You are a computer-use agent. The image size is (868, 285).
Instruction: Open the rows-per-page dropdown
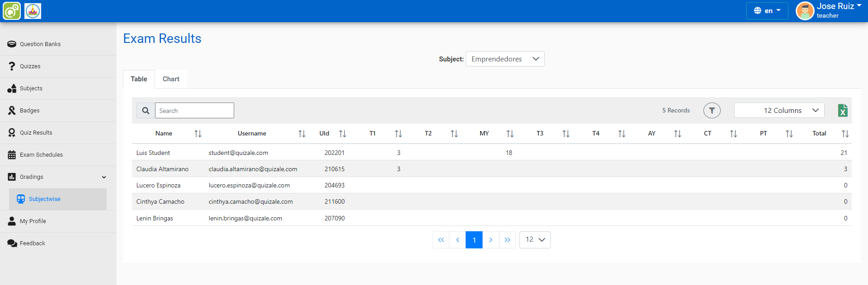click(535, 240)
